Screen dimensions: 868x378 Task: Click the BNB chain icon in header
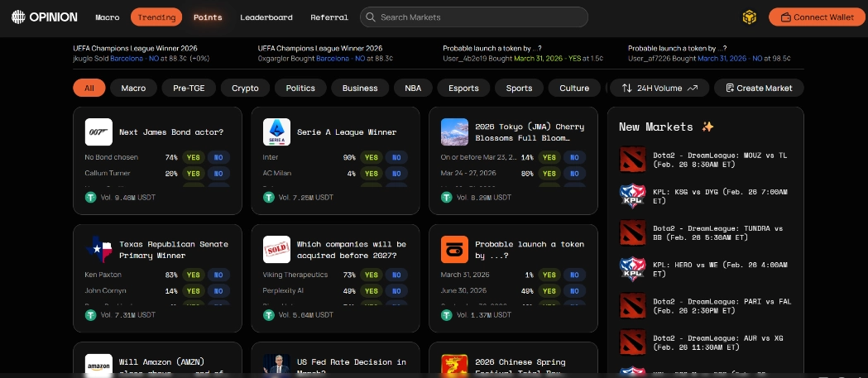coord(749,17)
